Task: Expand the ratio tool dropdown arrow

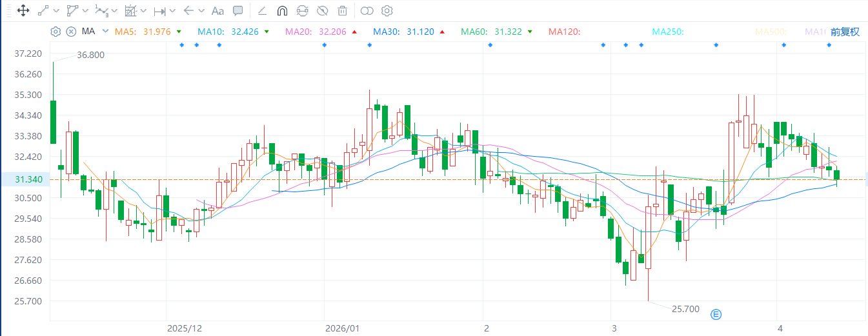Action: point(143,11)
